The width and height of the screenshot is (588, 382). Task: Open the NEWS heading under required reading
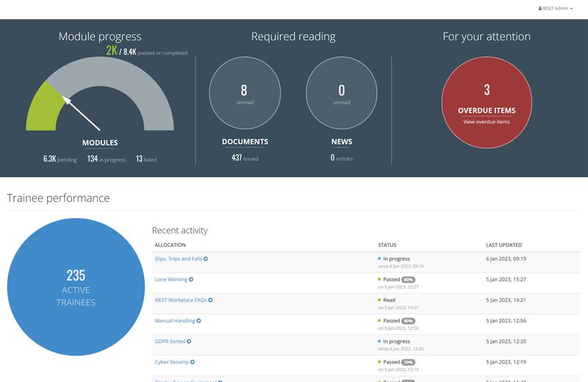[x=341, y=142]
